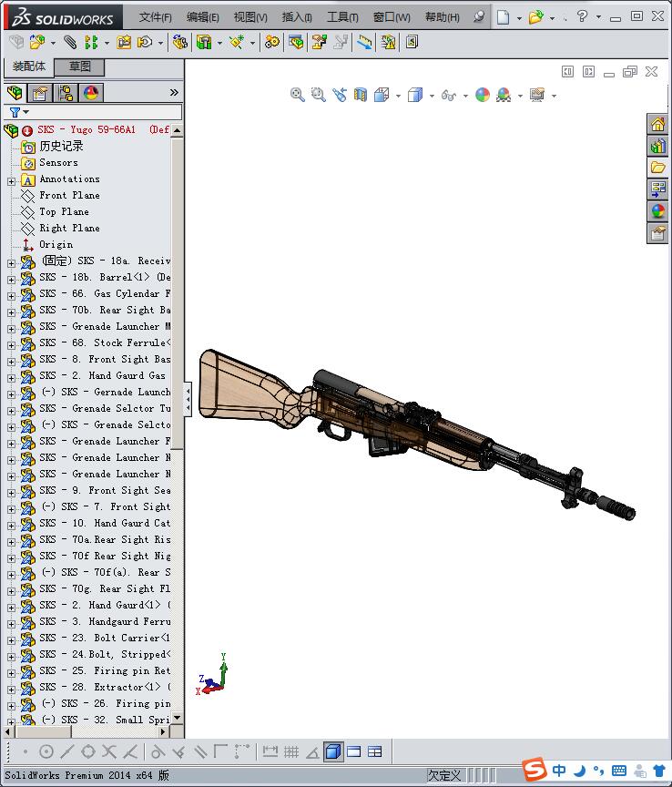Click the 欠定义 status bar field
This screenshot has width=672, height=787.
(444, 775)
